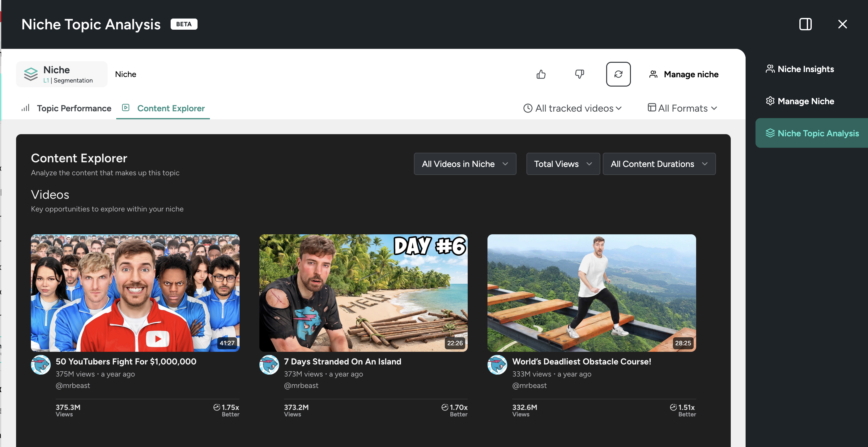Viewport: 868px width, 447px height.
Task: Open the 50 YouTubers Fight For $1,000,000 title
Action: pos(126,361)
